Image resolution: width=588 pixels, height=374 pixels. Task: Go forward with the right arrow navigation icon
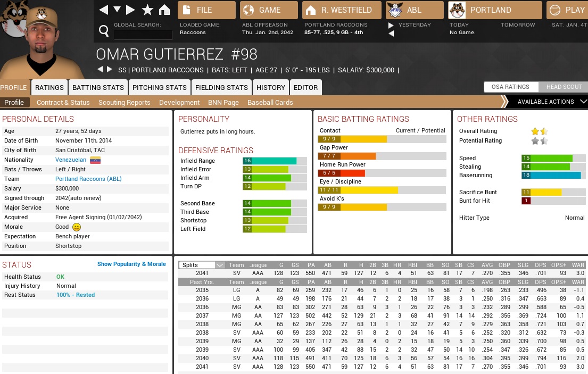click(130, 10)
